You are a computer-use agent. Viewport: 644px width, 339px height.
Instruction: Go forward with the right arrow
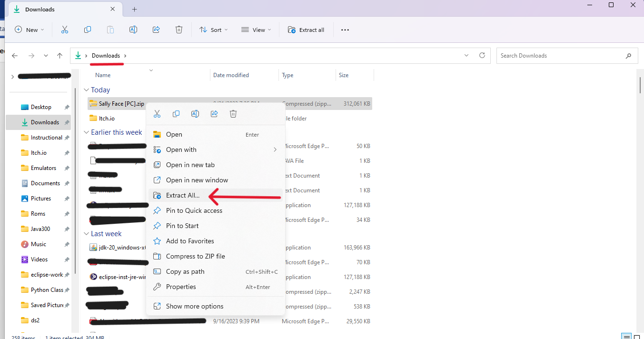click(31, 56)
